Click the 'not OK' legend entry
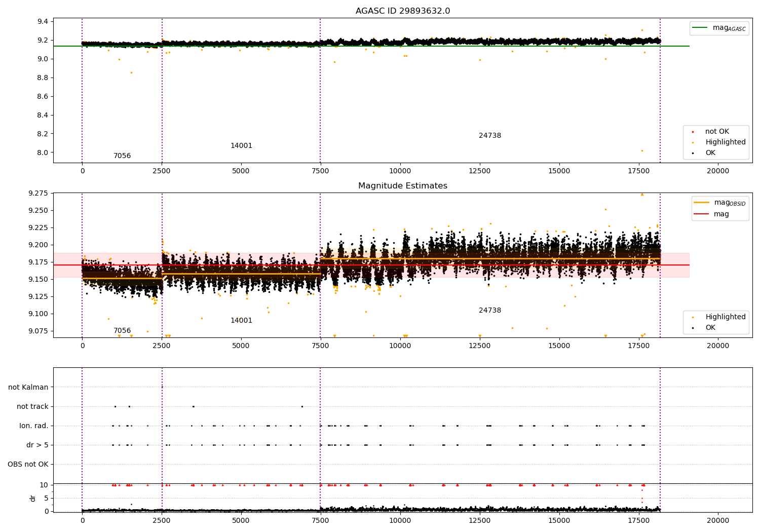Screen dimensions: 760x532 coord(717,132)
